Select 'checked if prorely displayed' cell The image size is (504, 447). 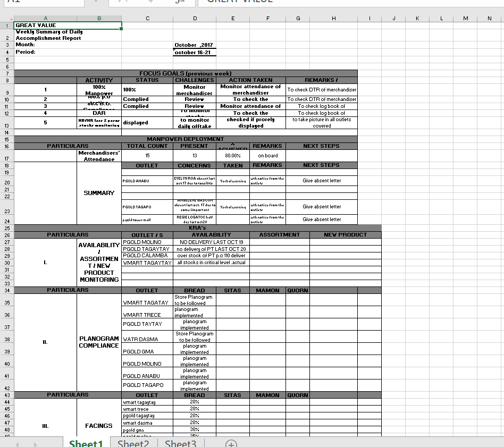coord(251,123)
